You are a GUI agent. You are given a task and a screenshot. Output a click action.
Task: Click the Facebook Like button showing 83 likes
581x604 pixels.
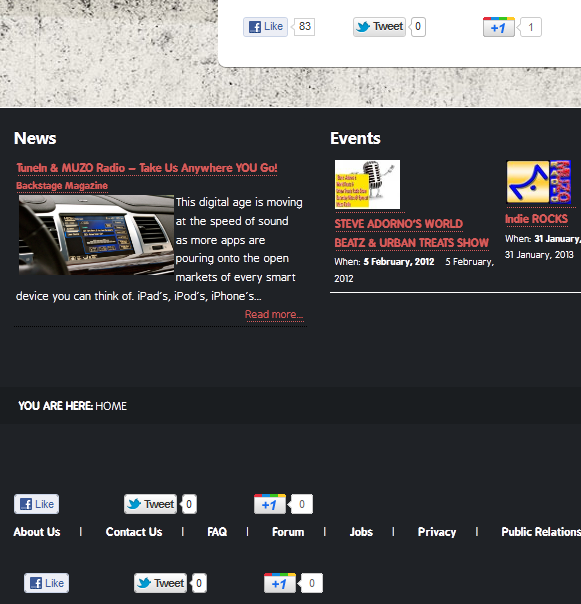pyautogui.click(x=265, y=27)
